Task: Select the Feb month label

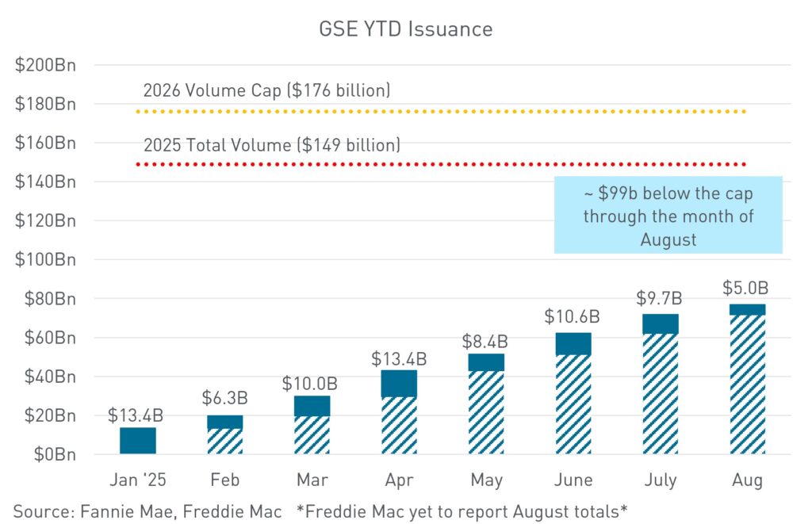Action: point(224,480)
